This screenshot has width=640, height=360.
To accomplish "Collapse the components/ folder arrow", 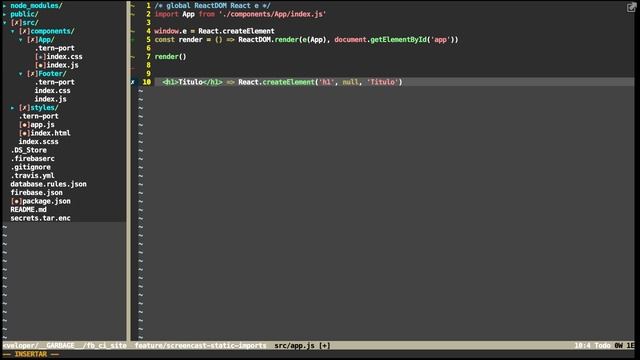I will (x=13, y=31).
